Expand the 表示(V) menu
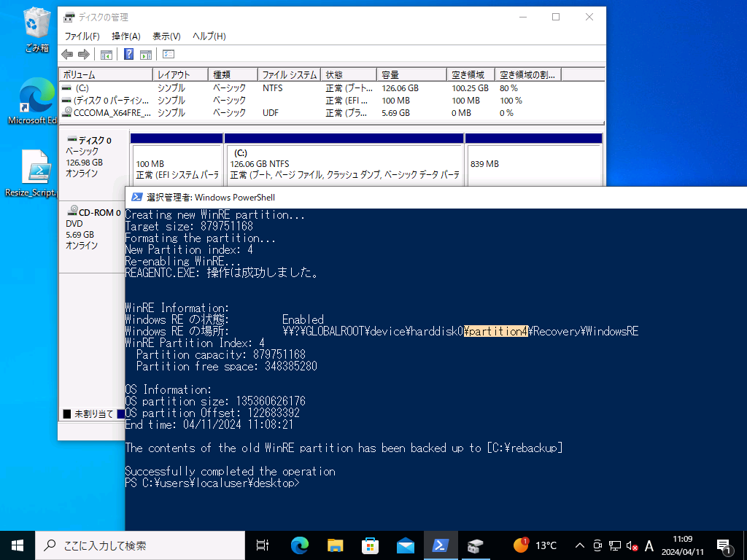This screenshot has height=560, width=747. (x=165, y=35)
